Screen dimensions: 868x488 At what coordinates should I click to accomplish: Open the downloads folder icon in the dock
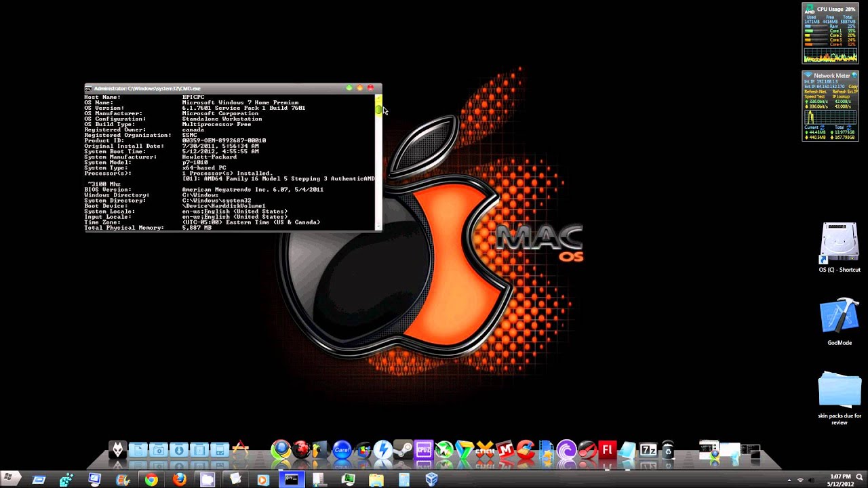179,450
